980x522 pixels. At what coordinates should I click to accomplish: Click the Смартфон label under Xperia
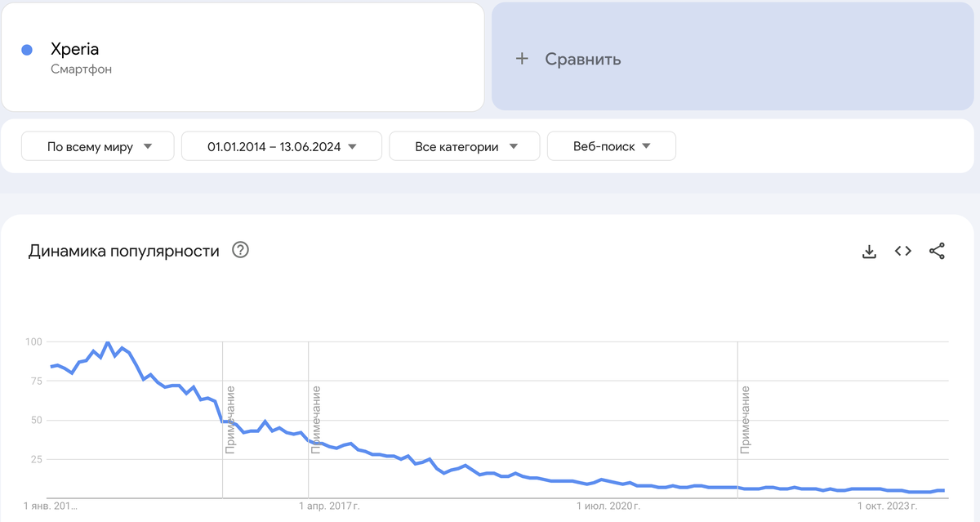[x=81, y=69]
